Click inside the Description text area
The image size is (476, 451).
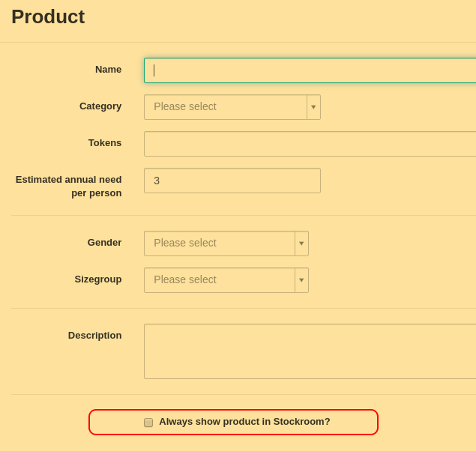pos(310,351)
